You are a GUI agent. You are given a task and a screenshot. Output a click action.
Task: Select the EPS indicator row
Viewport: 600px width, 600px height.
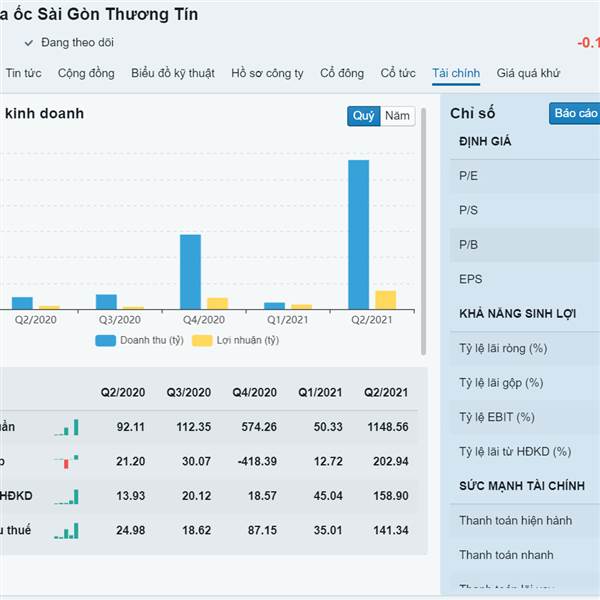click(x=525, y=279)
